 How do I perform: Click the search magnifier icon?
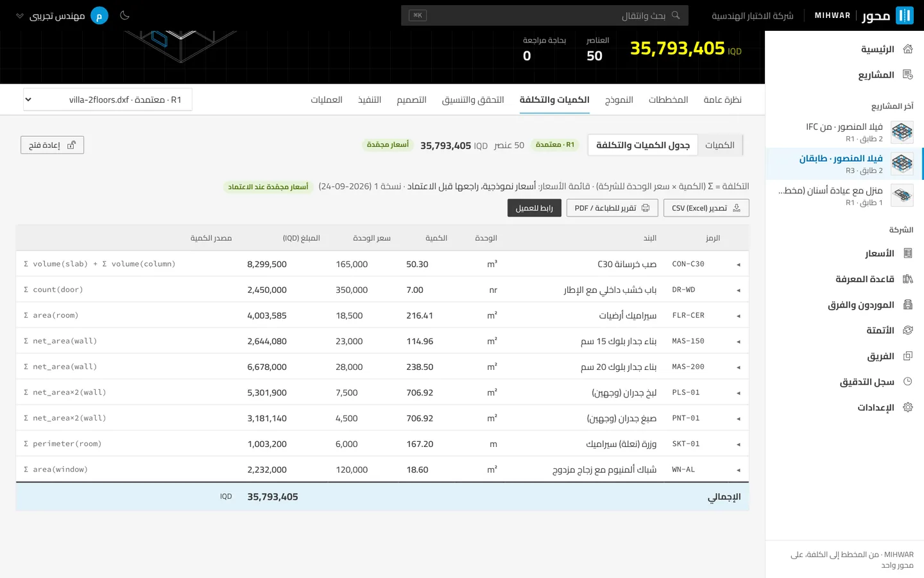[x=676, y=15]
